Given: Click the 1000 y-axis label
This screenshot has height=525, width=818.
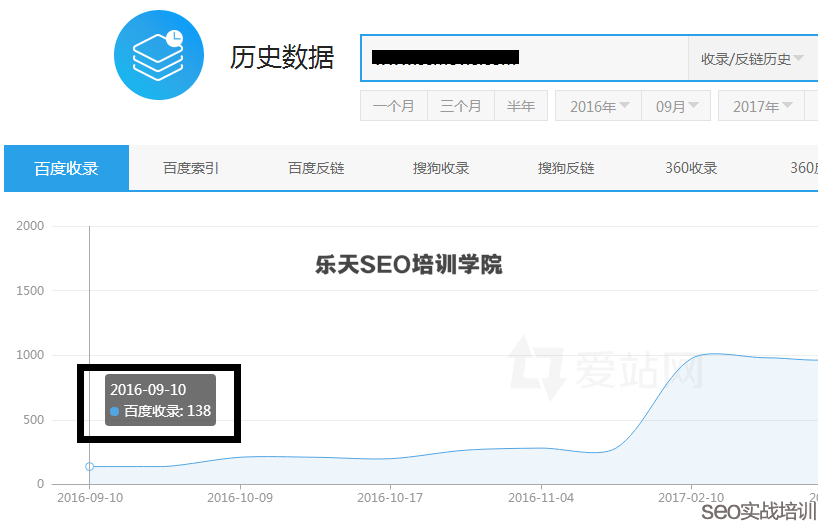Looking at the screenshot, I should click(30, 355).
